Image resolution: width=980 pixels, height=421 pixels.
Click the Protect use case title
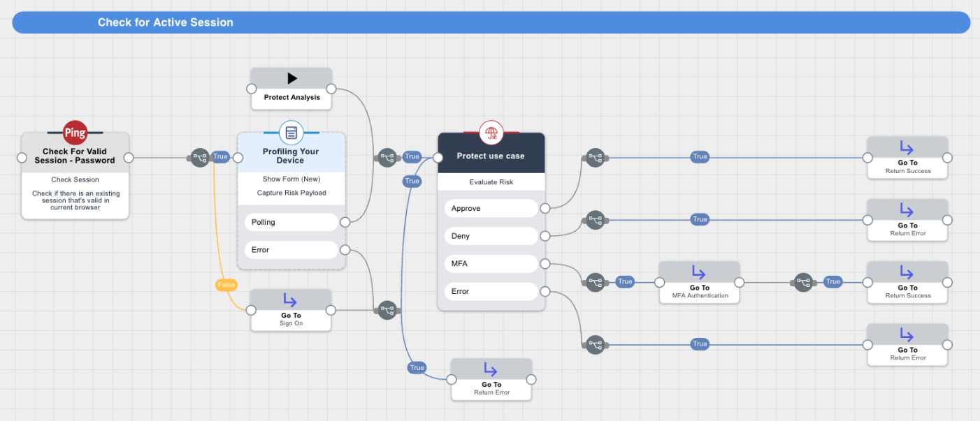pos(491,156)
